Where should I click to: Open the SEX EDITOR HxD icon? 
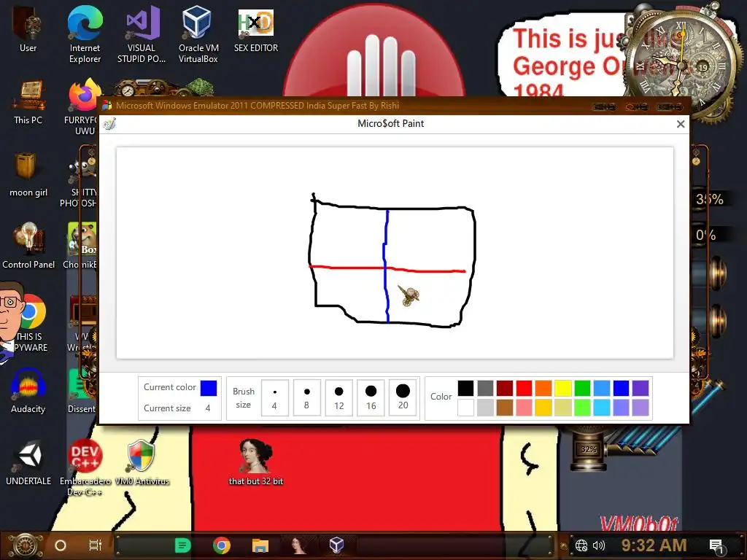pyautogui.click(x=256, y=31)
